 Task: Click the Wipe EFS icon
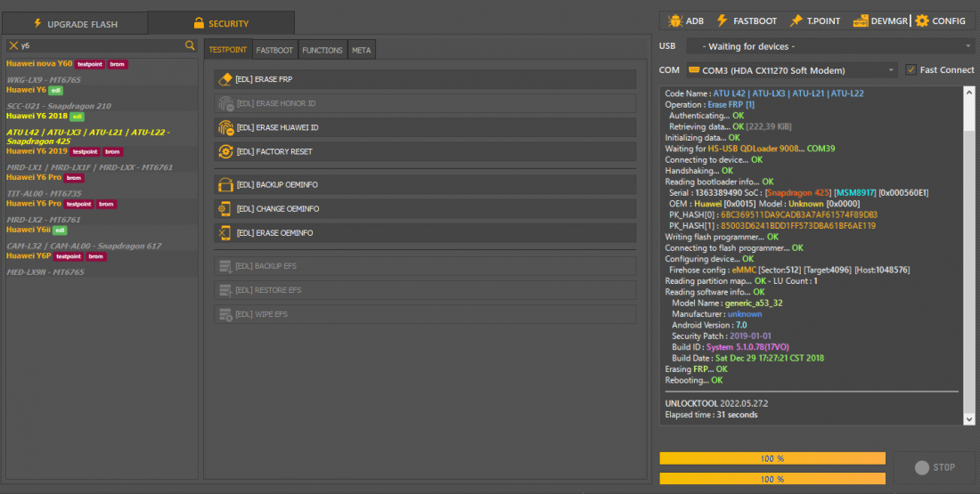click(x=225, y=314)
